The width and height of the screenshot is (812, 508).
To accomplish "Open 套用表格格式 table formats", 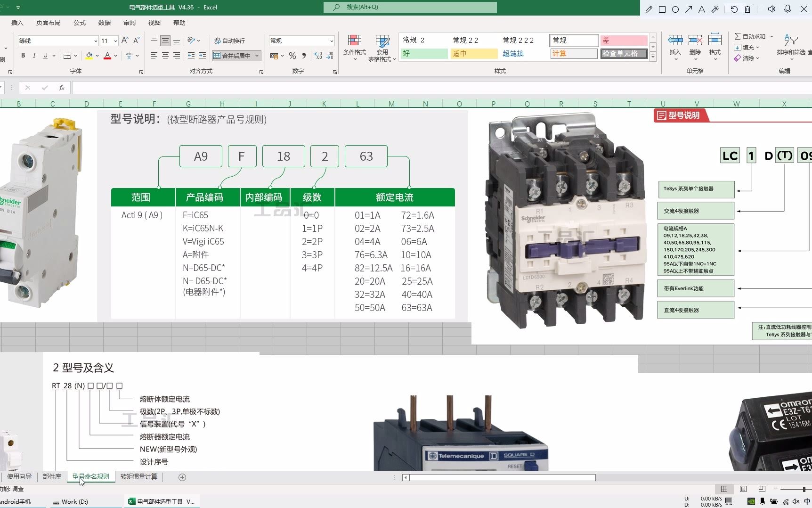I will (x=382, y=48).
